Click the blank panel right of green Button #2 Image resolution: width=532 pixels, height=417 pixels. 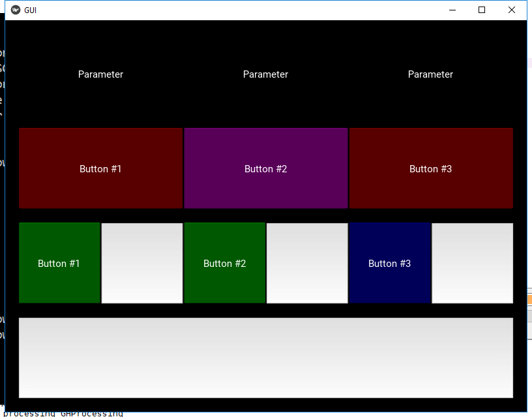pos(307,263)
